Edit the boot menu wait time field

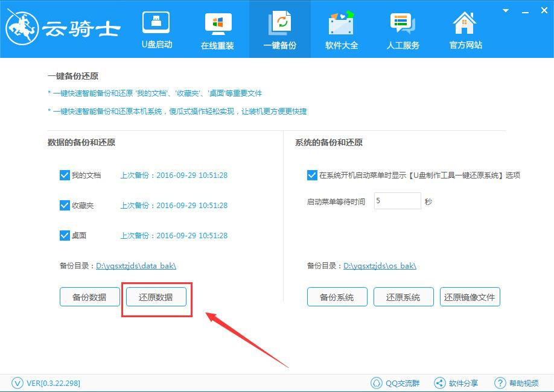click(x=396, y=201)
